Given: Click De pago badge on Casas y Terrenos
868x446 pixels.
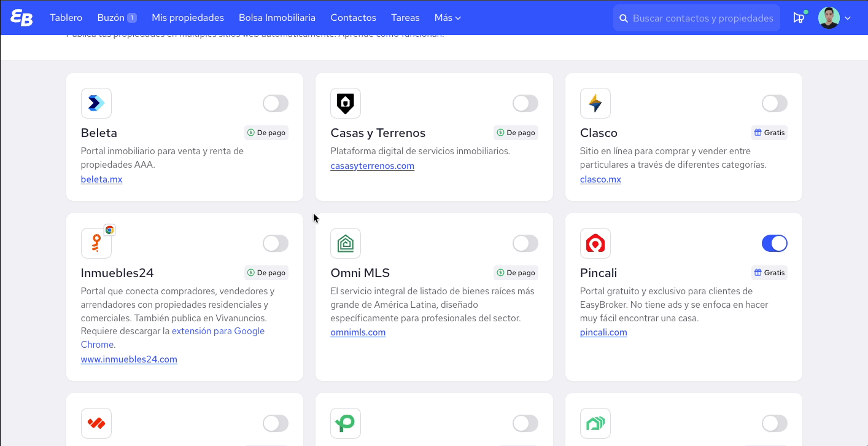Looking at the screenshot, I should (516, 133).
